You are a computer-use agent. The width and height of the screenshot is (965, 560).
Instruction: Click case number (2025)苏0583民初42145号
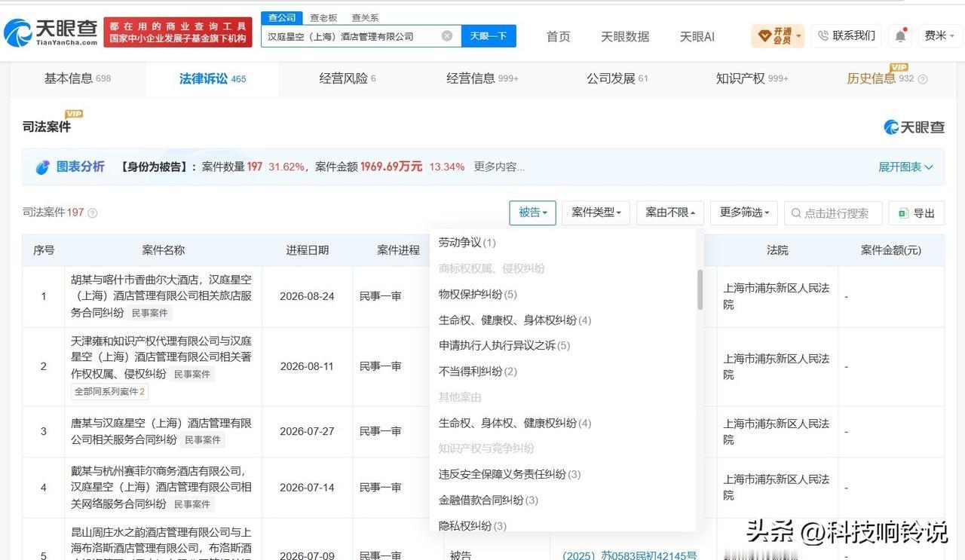point(630,555)
